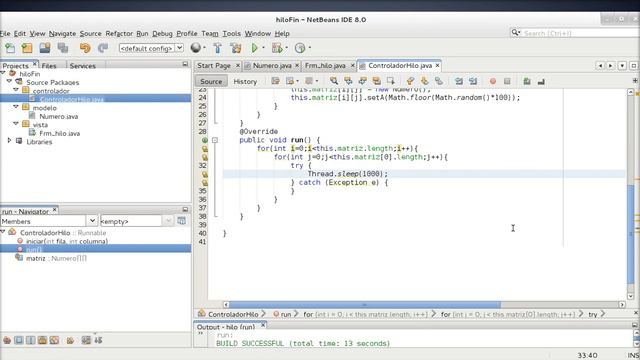Click the New Project toolbar icon
The height and width of the screenshot is (360, 640).
(27, 48)
